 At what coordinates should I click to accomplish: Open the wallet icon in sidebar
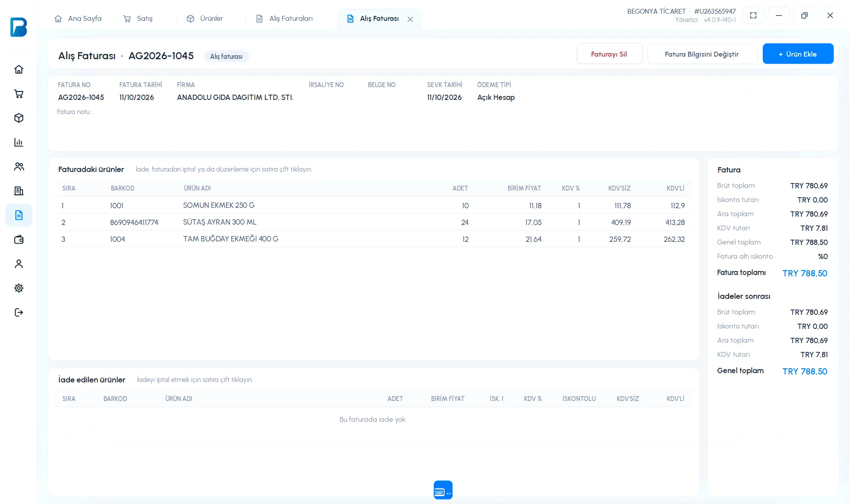(19, 240)
